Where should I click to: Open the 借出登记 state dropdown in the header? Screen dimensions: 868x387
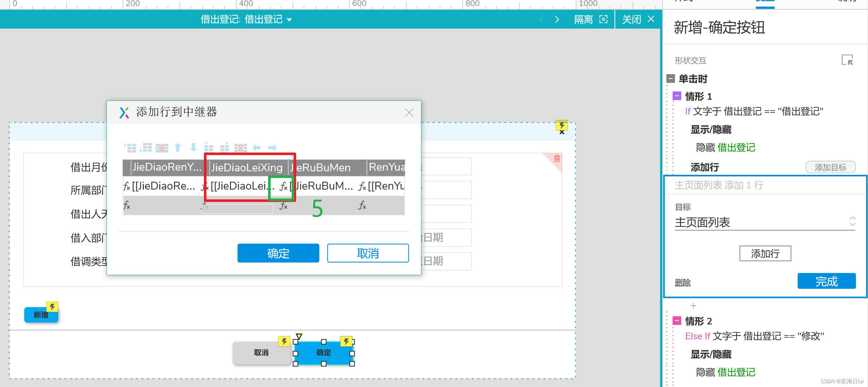[x=289, y=20]
